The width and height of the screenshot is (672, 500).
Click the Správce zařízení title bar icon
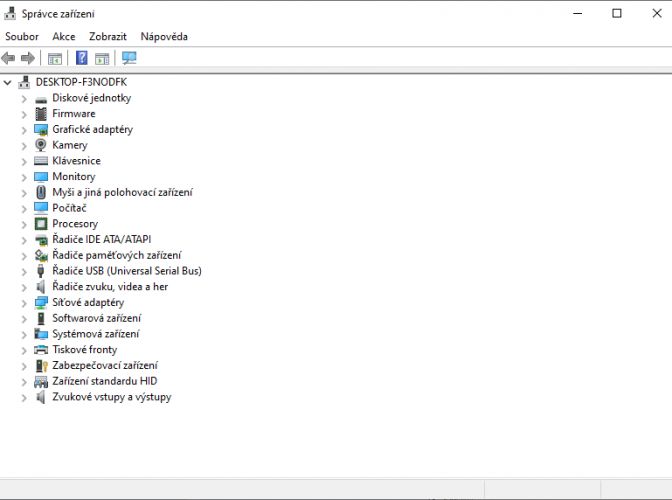(10, 14)
